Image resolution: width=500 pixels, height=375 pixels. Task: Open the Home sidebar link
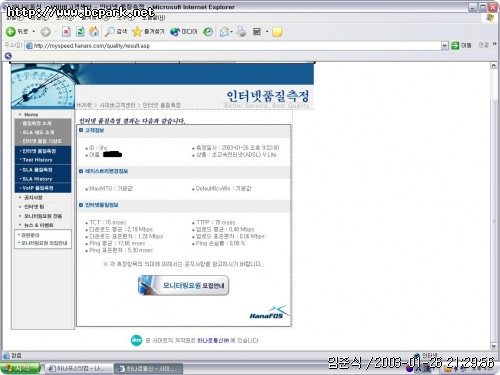pyautogui.click(x=31, y=115)
